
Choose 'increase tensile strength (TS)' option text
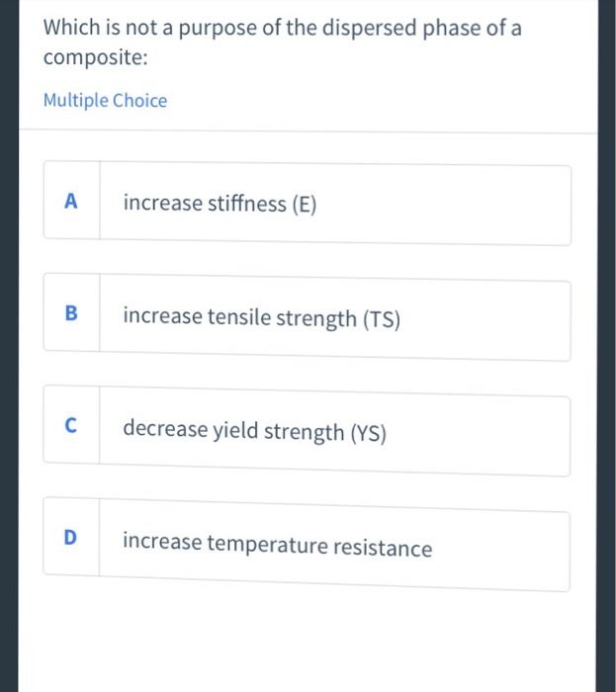262,317
